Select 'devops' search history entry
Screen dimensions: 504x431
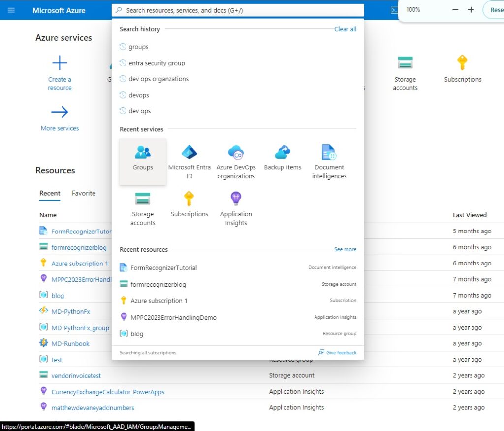[138, 95]
